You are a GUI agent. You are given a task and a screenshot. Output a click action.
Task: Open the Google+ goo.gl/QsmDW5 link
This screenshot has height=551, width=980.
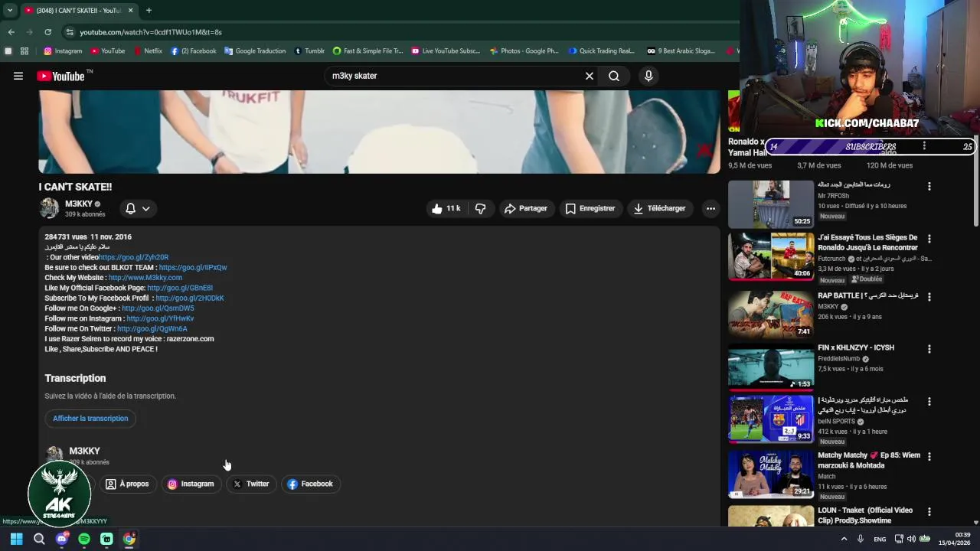158,308
